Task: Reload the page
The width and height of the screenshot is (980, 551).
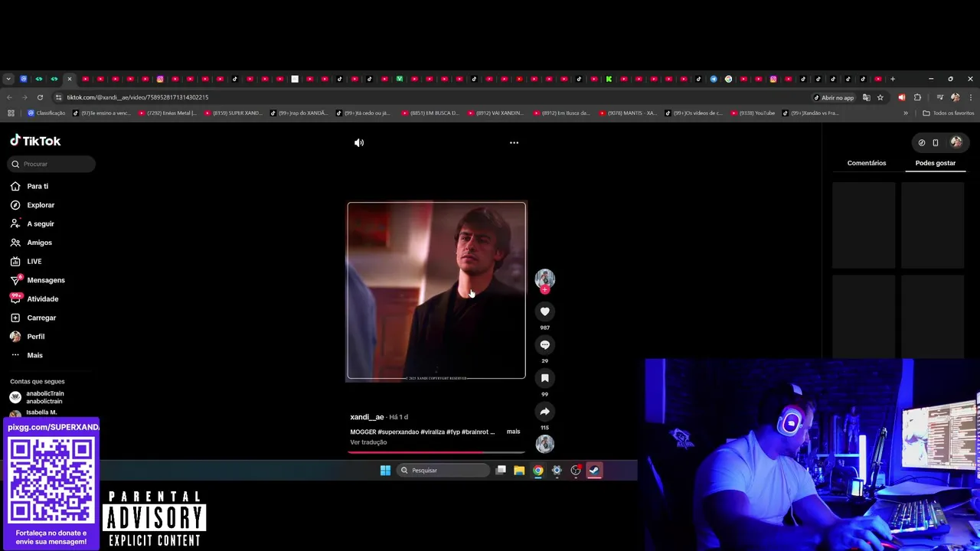Action: [x=40, y=97]
